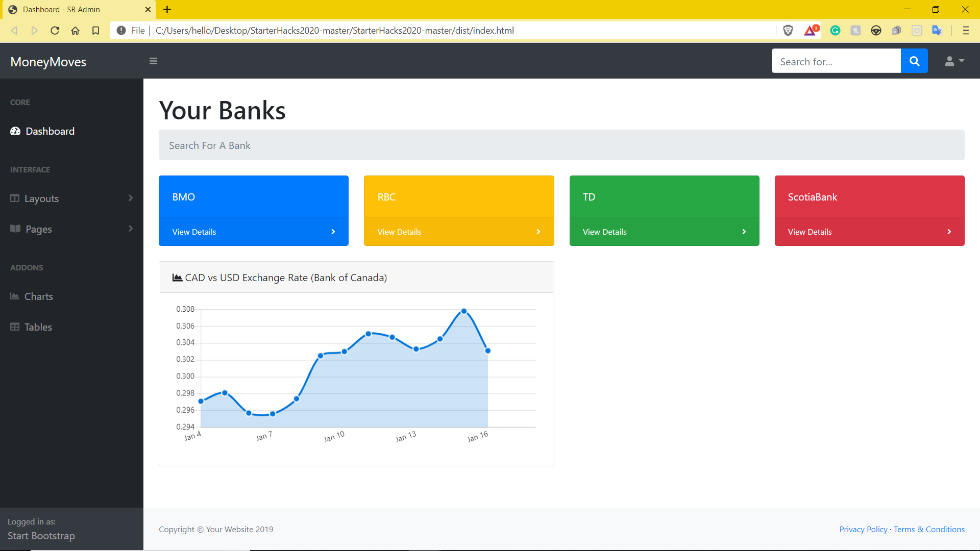Go to browser home page
980x551 pixels.
pos(75,31)
